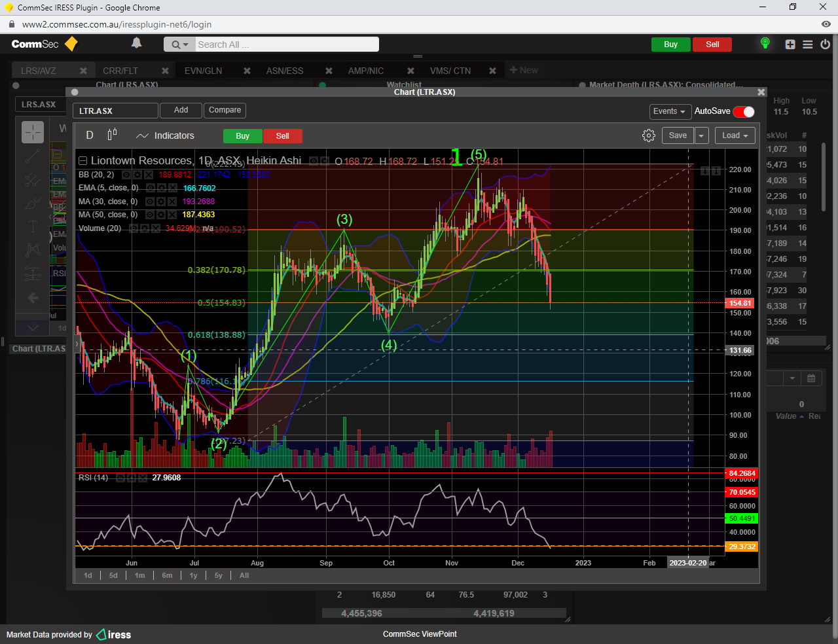Click the power logout icon

[x=825, y=45]
